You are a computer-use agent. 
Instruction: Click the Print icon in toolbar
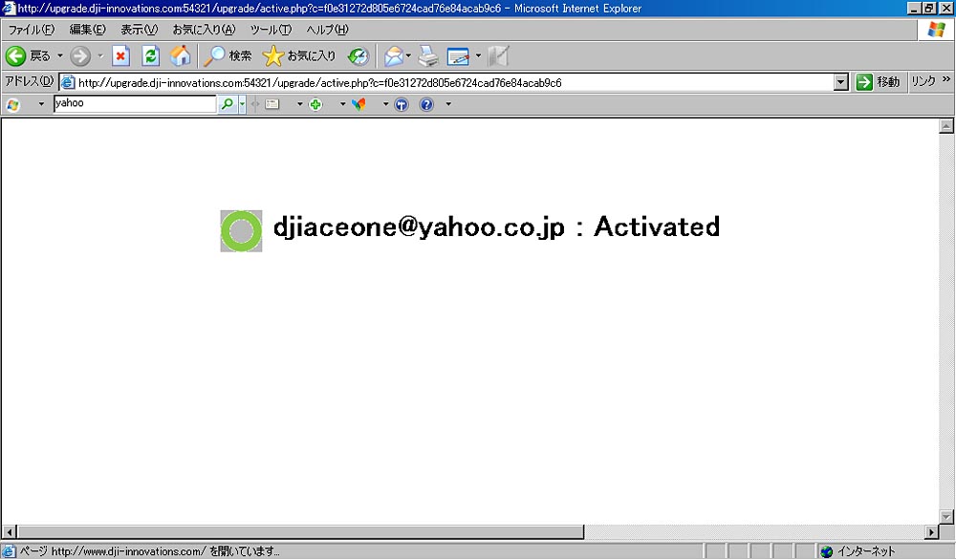pos(428,56)
